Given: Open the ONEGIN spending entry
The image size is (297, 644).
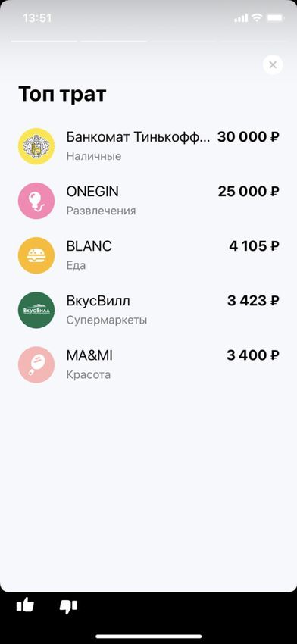Looking at the screenshot, I should (x=148, y=201).
